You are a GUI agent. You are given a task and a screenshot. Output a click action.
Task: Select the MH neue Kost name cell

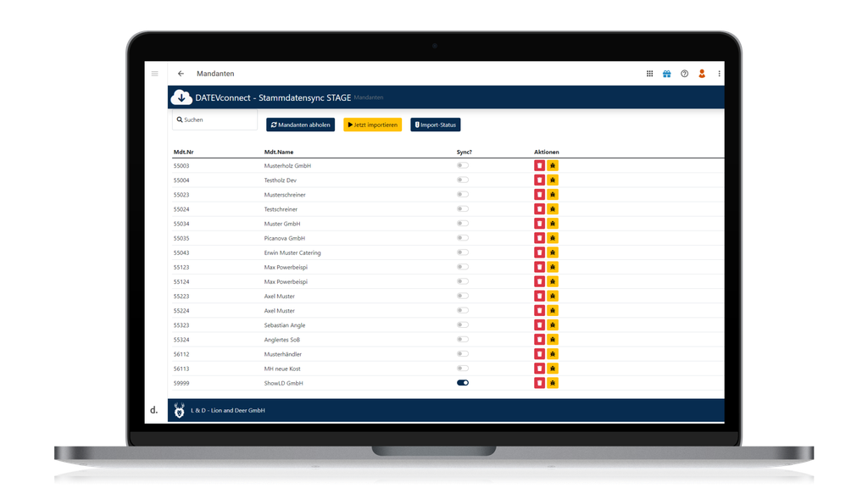click(x=282, y=369)
